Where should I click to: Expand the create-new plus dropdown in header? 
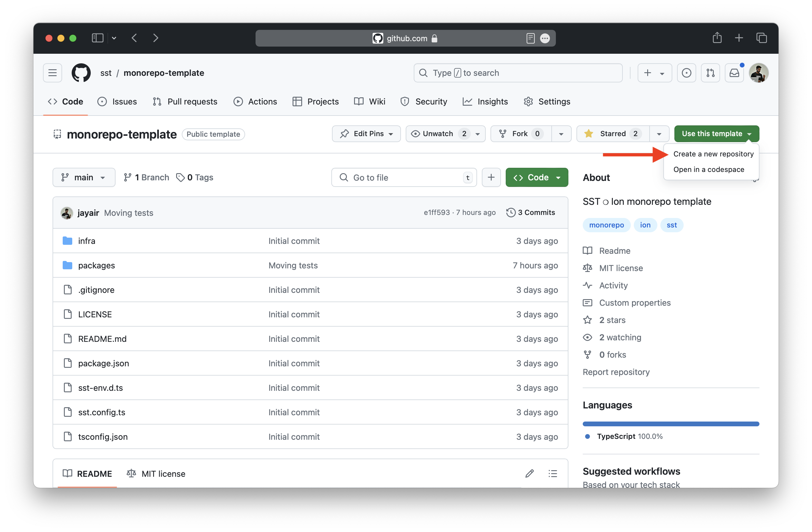coord(654,73)
